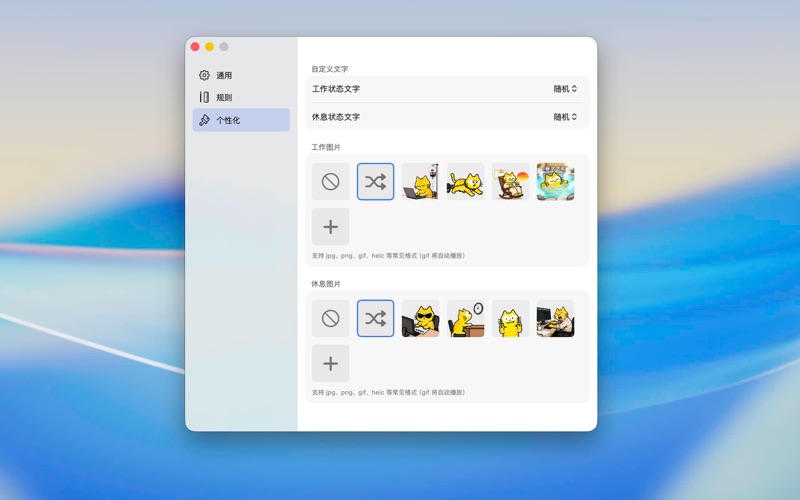The width and height of the screenshot is (800, 500).
Task: Choose the running cat work image
Action: coord(465,182)
